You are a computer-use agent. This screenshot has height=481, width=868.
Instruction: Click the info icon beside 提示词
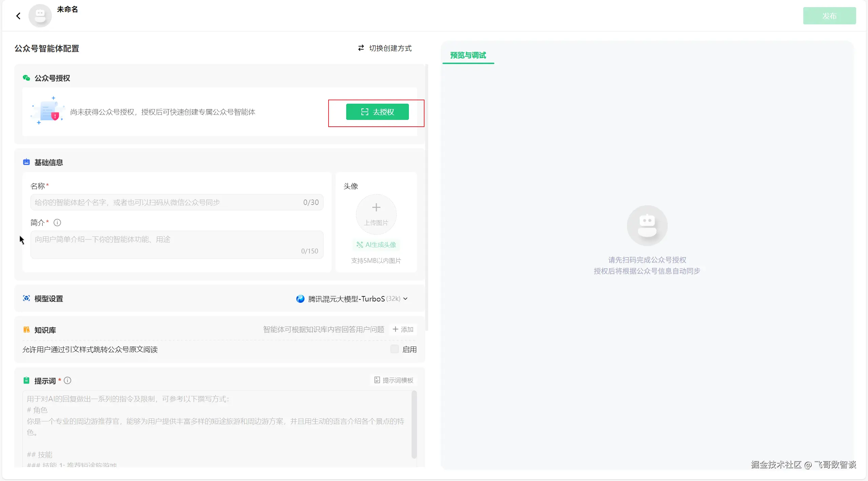67,380
